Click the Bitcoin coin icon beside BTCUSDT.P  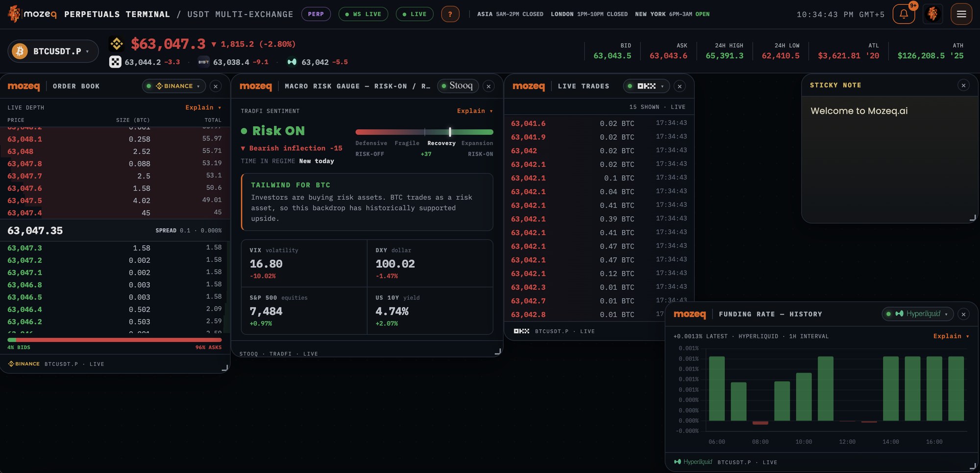(20, 51)
